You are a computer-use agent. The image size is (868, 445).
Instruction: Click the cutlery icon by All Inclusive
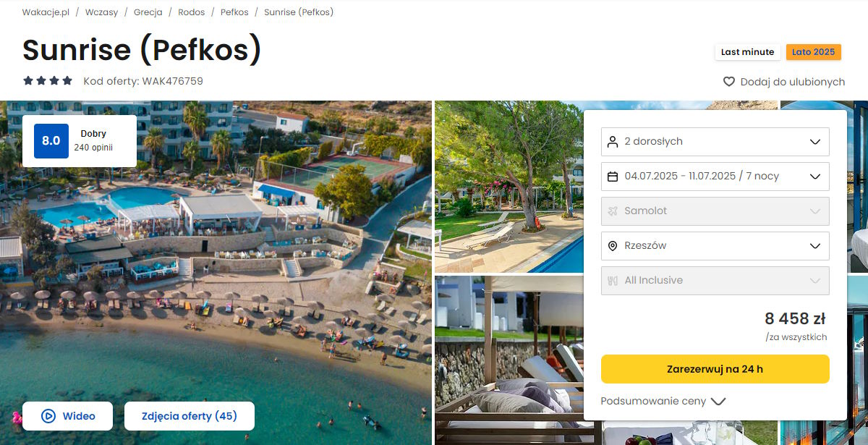coord(613,280)
